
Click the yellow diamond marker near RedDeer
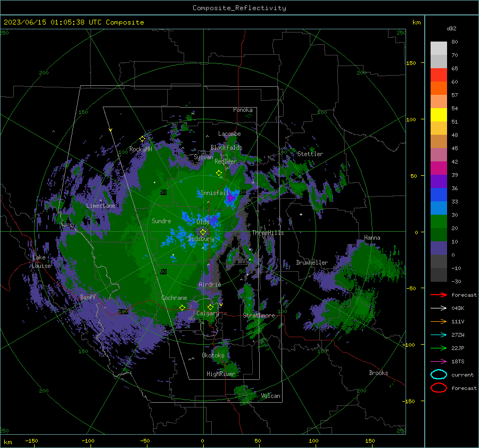(219, 173)
